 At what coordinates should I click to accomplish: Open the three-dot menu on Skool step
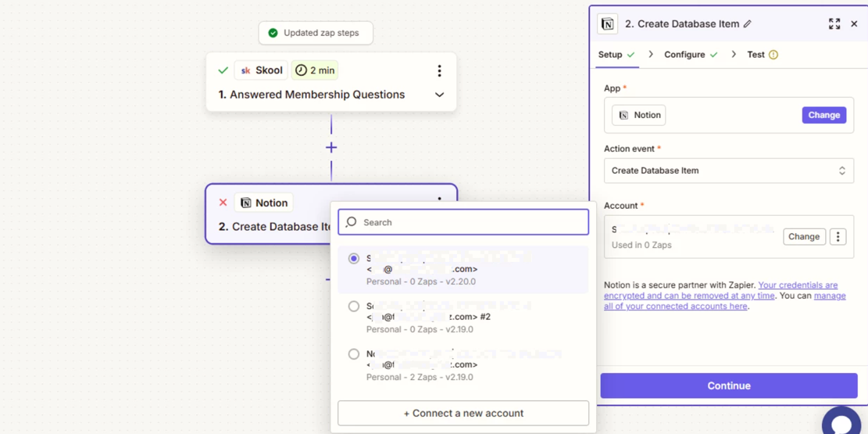[439, 70]
